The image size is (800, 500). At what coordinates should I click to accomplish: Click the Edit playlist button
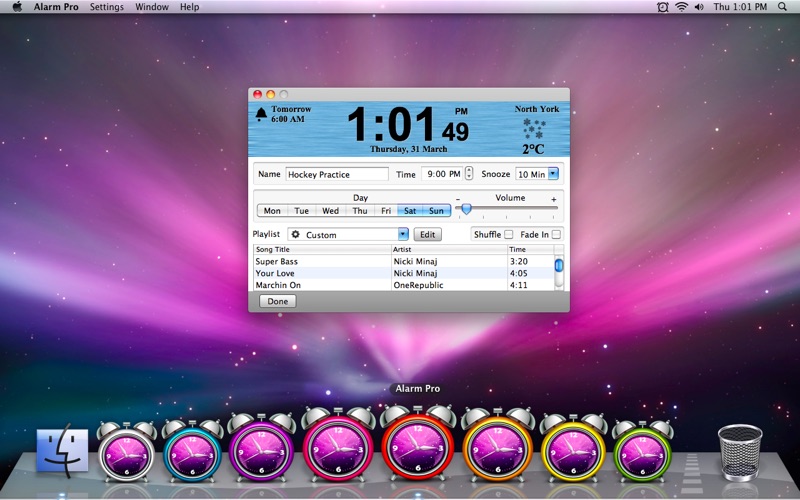click(428, 234)
